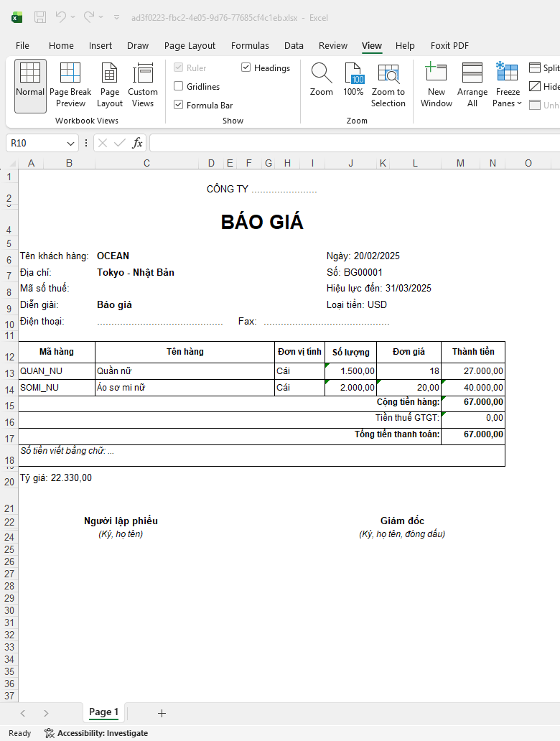
Task: Switch to Page Layout view
Action: coord(110,86)
